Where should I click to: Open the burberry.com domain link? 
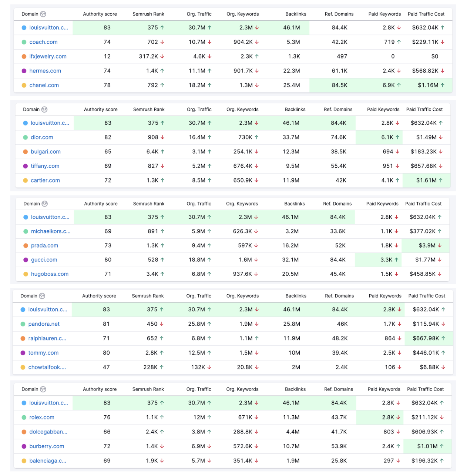[x=47, y=446]
